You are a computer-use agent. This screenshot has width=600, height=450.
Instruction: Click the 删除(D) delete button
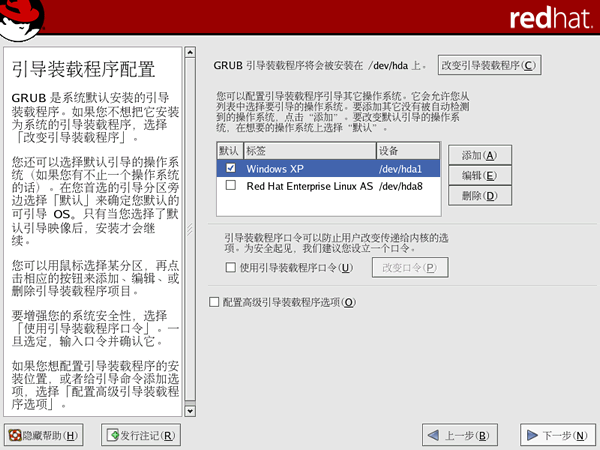(x=480, y=196)
